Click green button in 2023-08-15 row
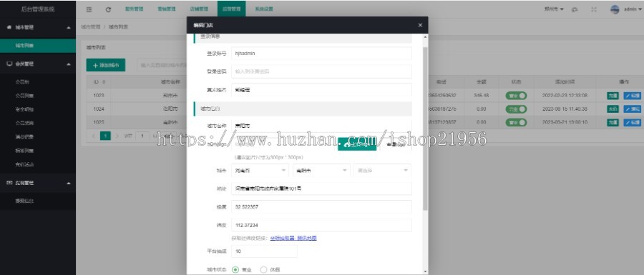The width and height of the screenshot is (644, 275). pos(613,109)
